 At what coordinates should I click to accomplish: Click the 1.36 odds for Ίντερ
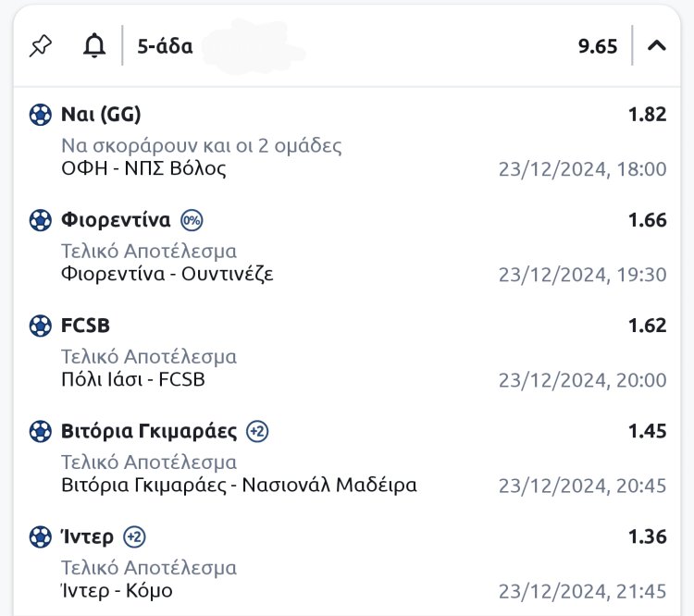coord(647,536)
